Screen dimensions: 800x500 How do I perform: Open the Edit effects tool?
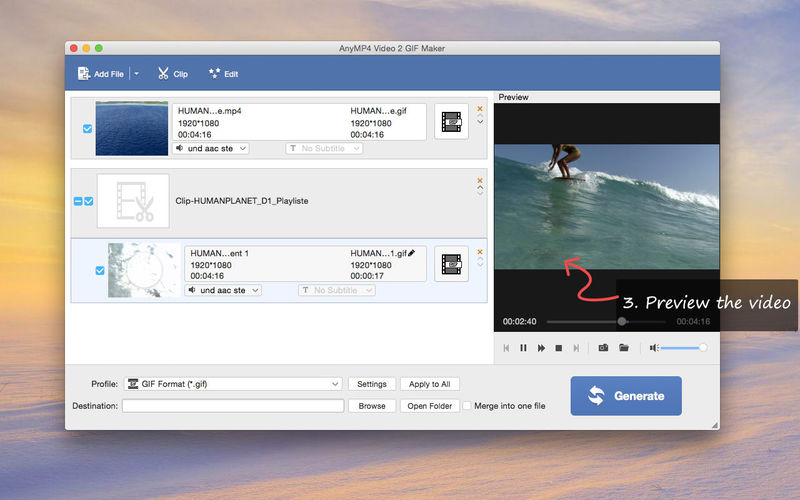tap(223, 74)
